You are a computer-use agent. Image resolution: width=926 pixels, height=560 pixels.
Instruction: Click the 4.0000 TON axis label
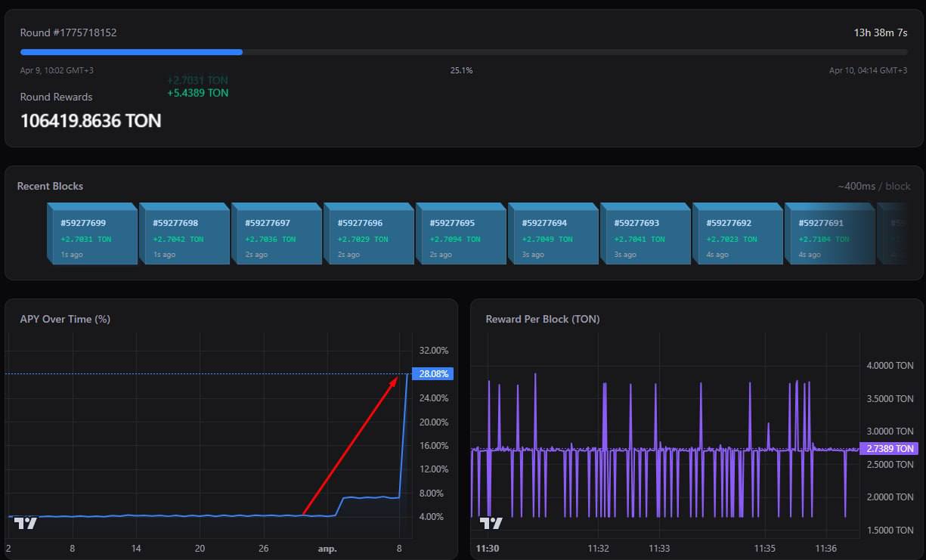point(890,366)
